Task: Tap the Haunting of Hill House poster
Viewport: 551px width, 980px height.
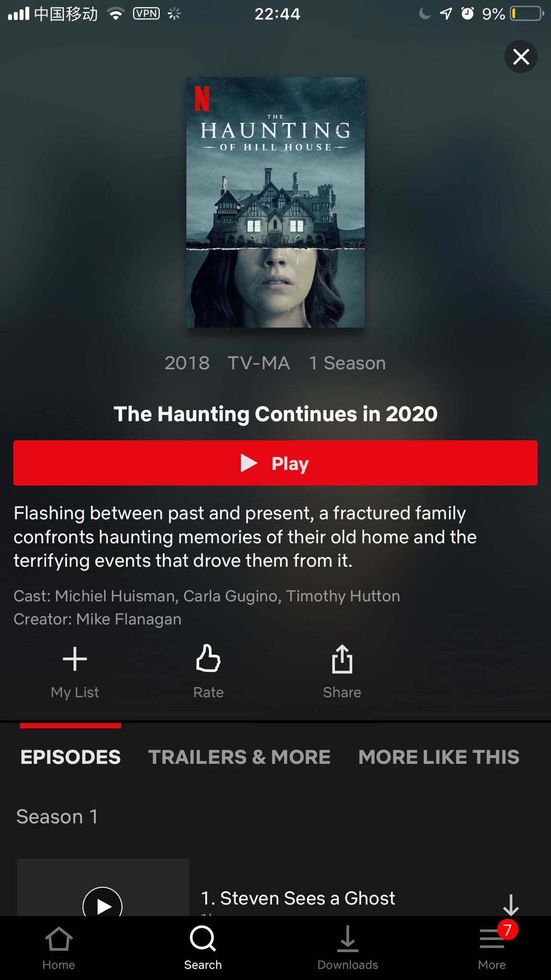Action: (275, 202)
